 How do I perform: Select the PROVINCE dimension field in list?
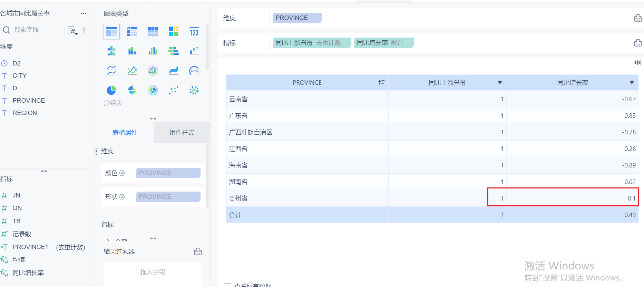coord(29,101)
